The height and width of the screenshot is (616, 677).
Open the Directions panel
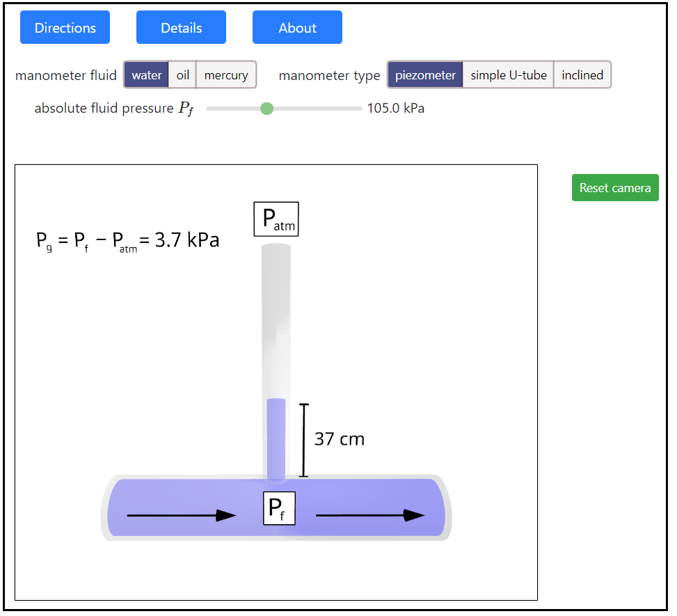[65, 28]
